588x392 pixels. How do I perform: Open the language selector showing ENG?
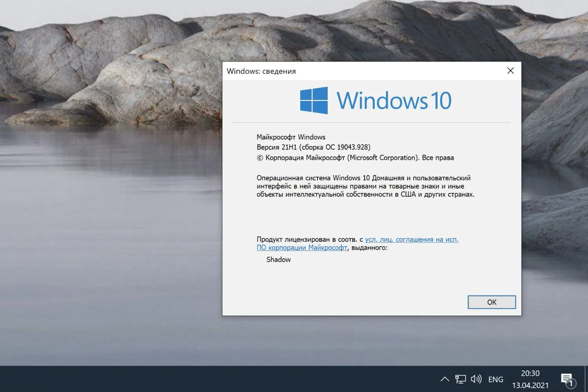click(495, 379)
